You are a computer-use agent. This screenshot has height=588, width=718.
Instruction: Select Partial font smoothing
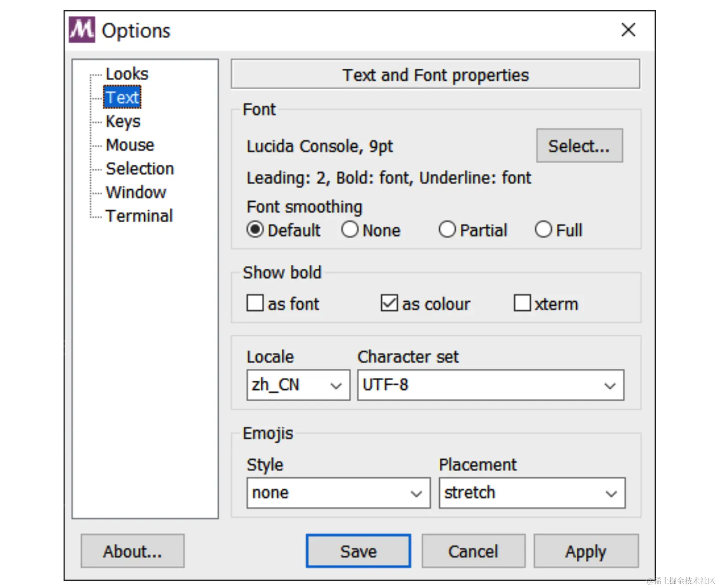(x=447, y=230)
